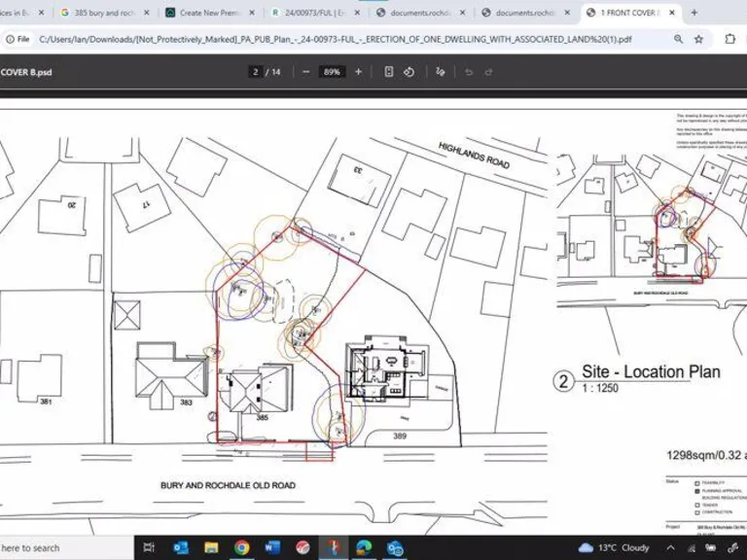747x560 pixels.
Task: Tick the Feasibility status checkbox
Action: pyautogui.click(x=696, y=483)
